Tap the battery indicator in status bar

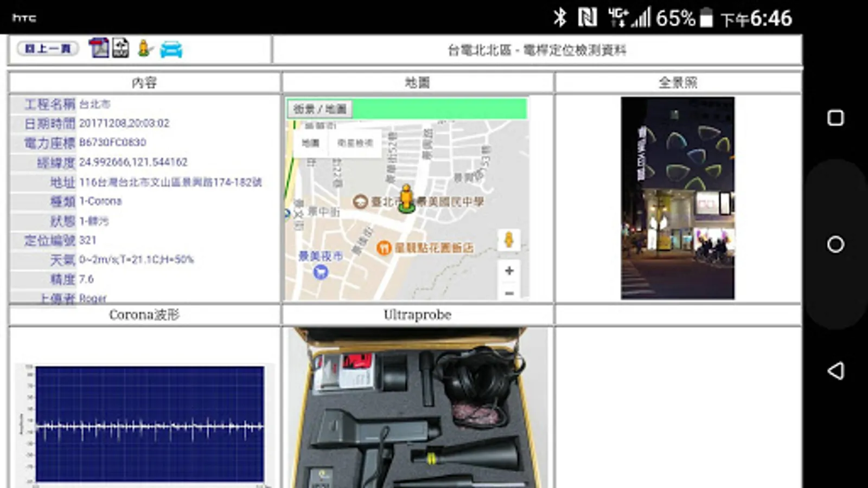pyautogui.click(x=706, y=18)
